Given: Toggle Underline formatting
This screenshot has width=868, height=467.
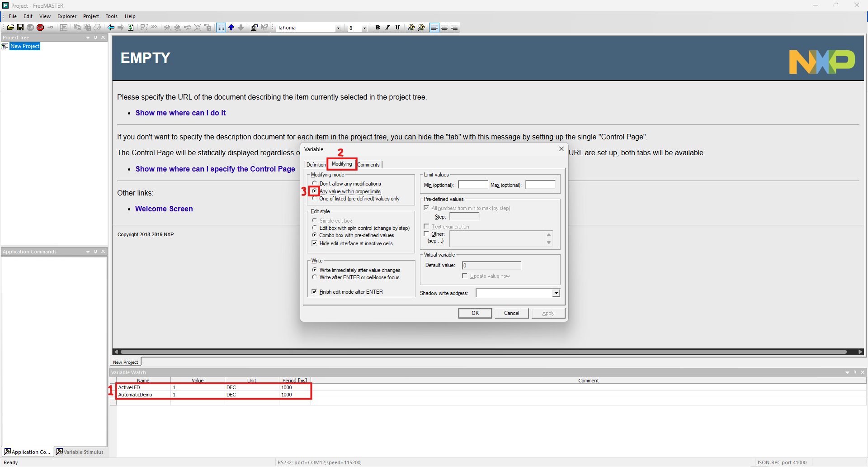Looking at the screenshot, I should [x=397, y=28].
